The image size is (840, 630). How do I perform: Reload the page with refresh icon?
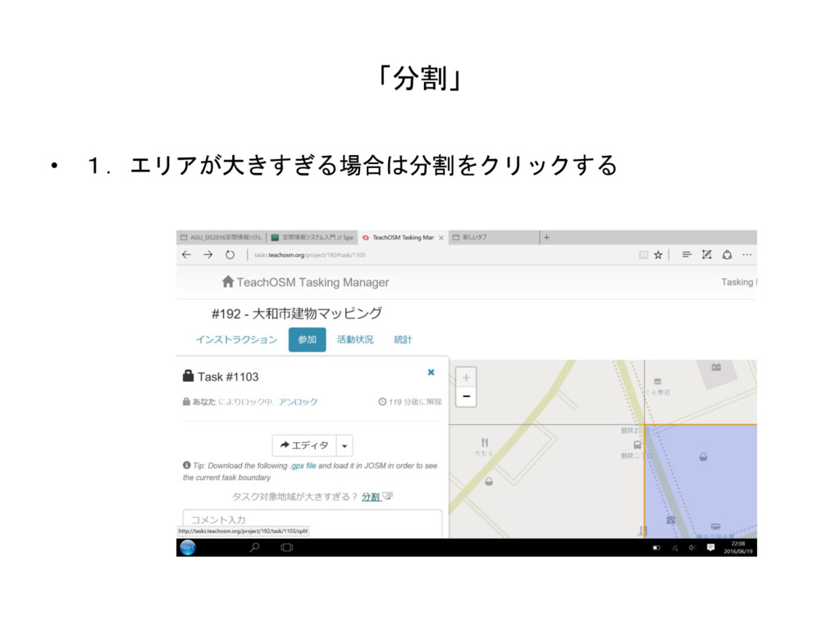coord(230,254)
